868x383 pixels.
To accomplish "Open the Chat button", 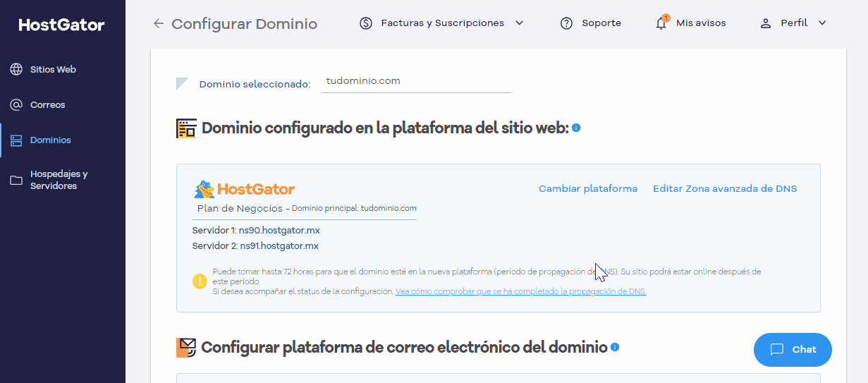I will 793,350.
